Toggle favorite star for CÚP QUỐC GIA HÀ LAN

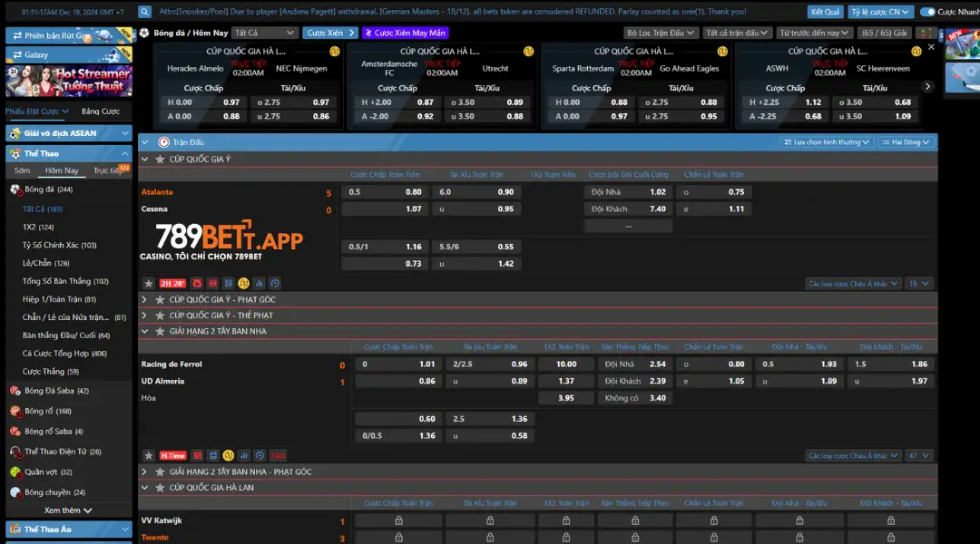160,487
